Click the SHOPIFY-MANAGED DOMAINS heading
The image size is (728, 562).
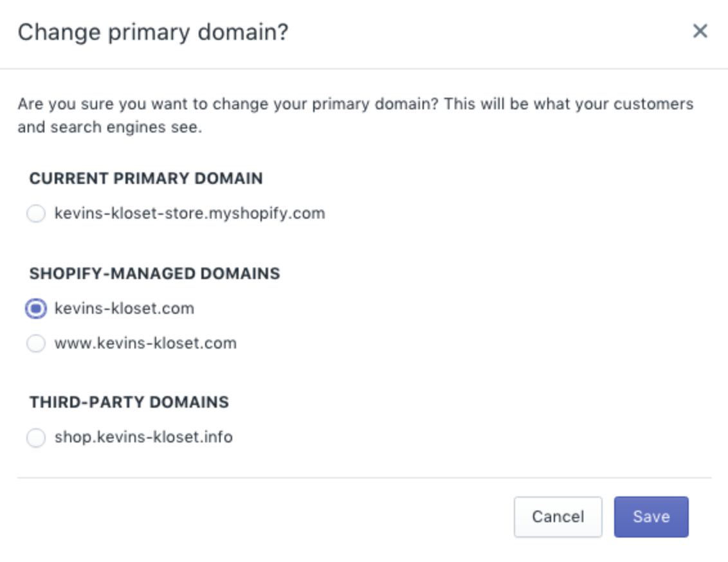[154, 273]
